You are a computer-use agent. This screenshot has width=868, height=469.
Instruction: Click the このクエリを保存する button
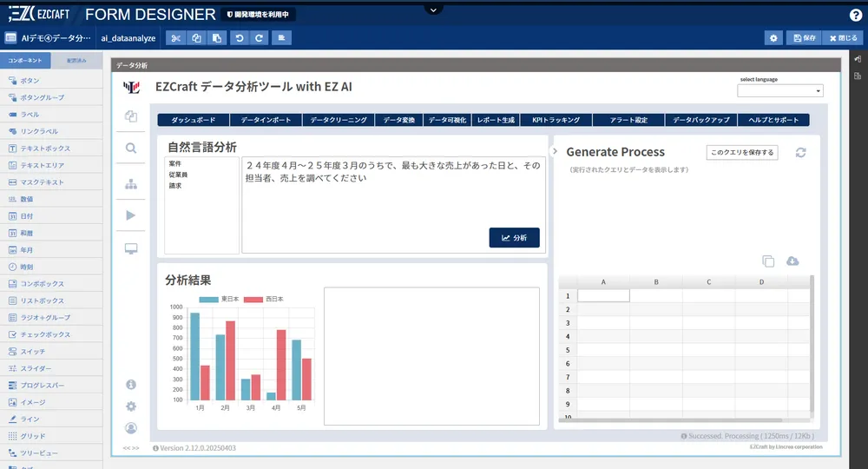click(x=741, y=152)
